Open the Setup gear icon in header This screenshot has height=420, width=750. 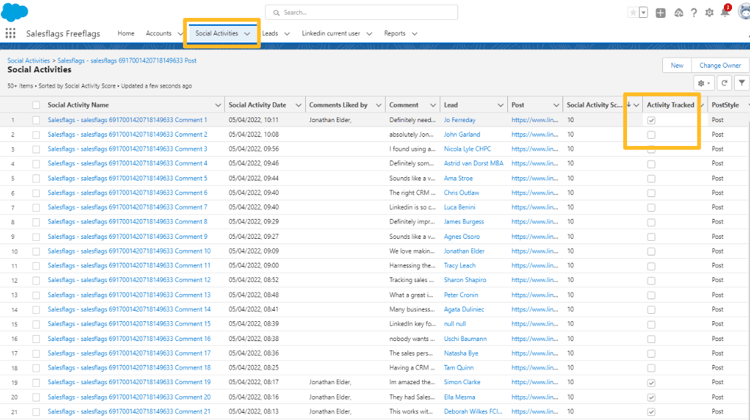click(709, 13)
